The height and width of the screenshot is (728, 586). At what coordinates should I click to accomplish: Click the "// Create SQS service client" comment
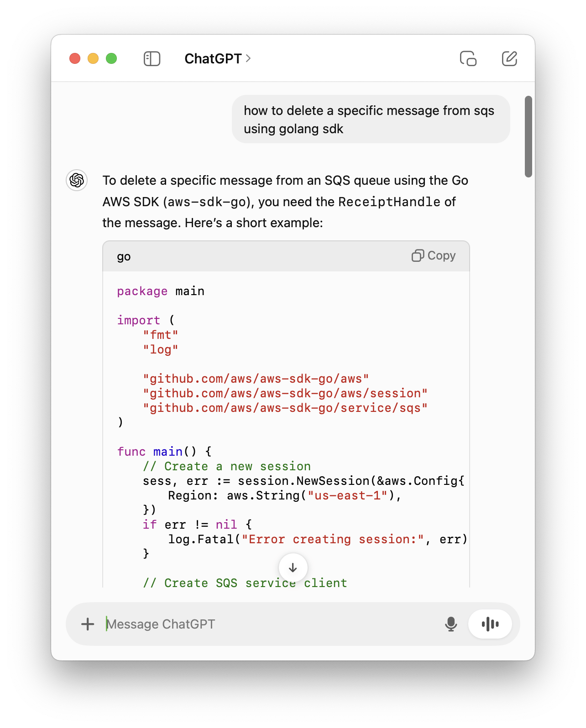pyautogui.click(x=245, y=583)
